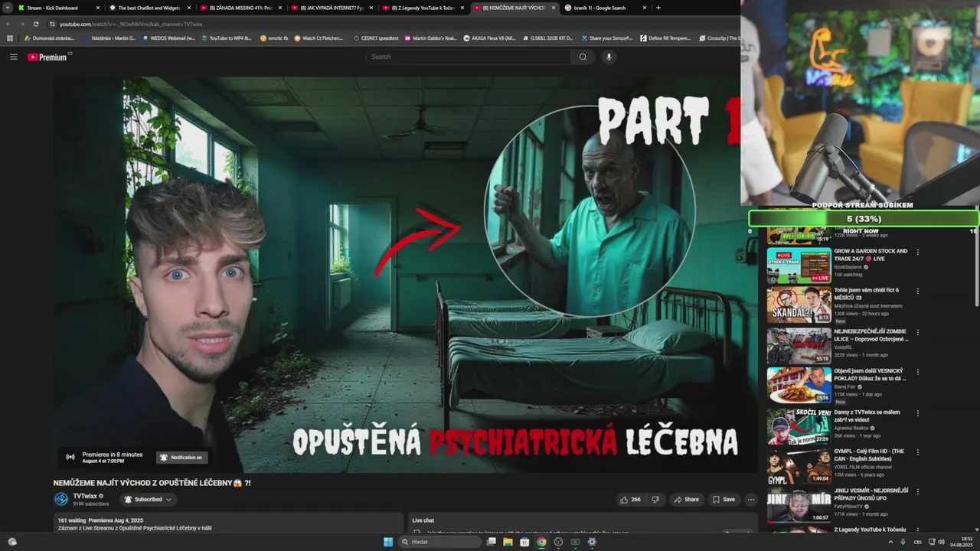Click the address bar URL
The width and height of the screenshot is (980, 551).
[x=131, y=24]
